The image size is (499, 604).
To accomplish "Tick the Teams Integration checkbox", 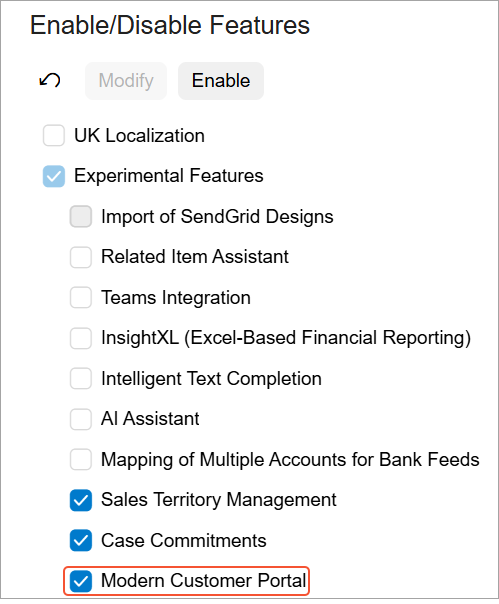I will tap(81, 297).
